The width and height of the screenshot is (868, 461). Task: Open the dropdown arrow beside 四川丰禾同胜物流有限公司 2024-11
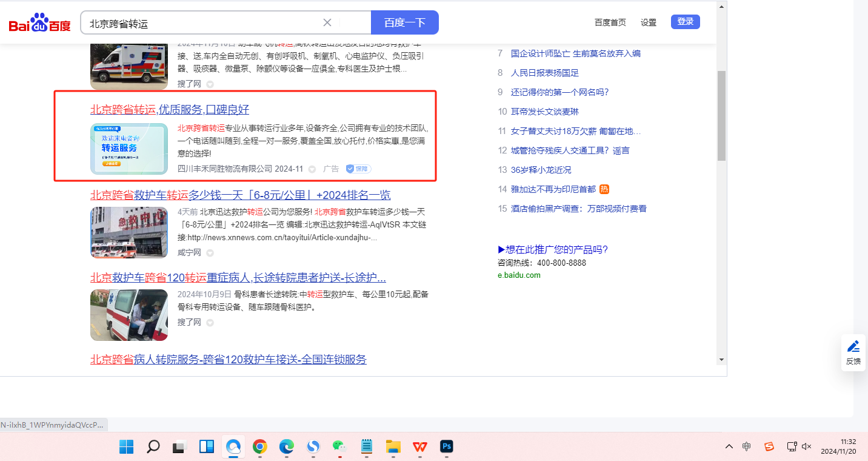click(312, 169)
